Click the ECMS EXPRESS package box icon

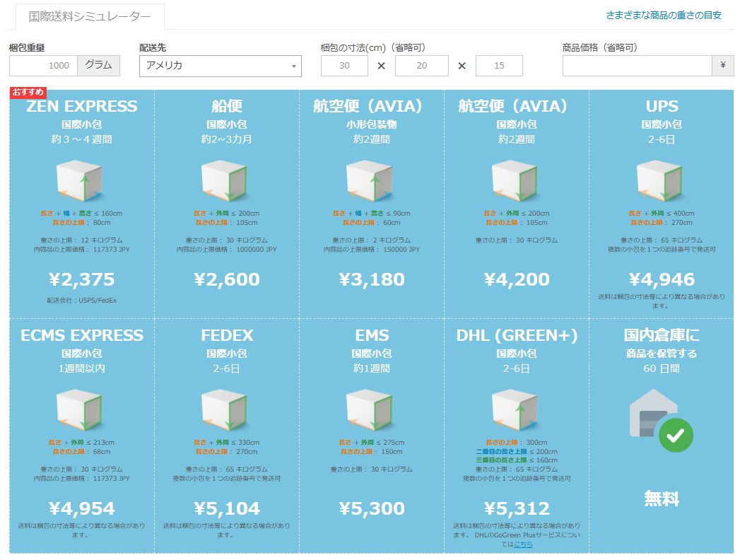click(80, 410)
